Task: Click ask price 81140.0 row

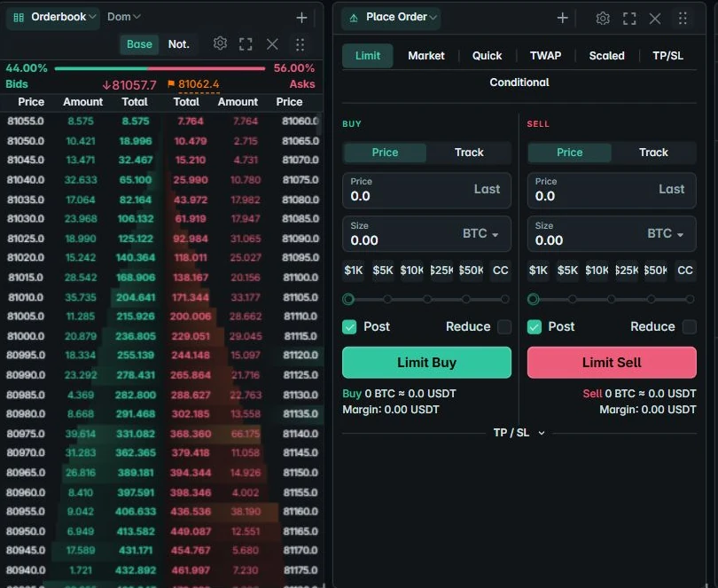Action: tap(243, 434)
